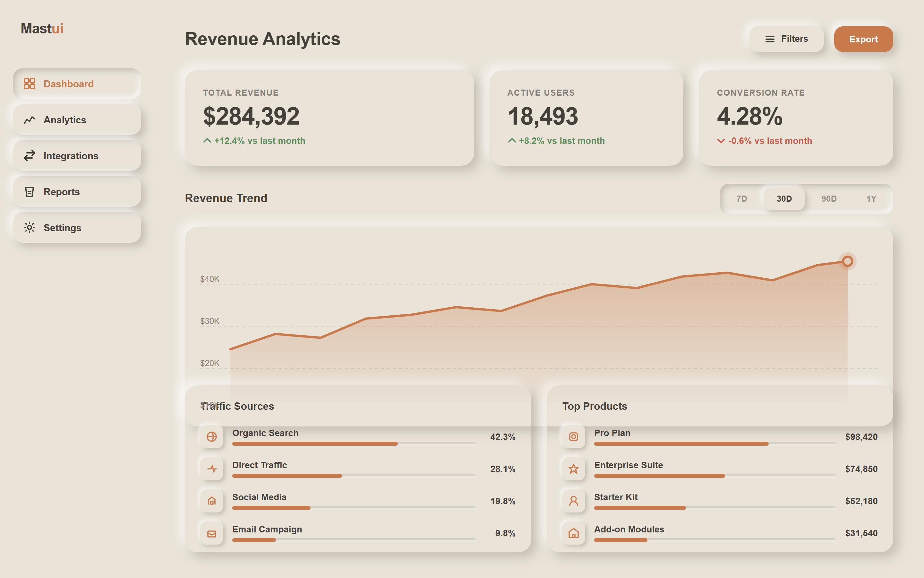Select the 30D range tab
This screenshot has height=578, width=924.
[x=784, y=198]
